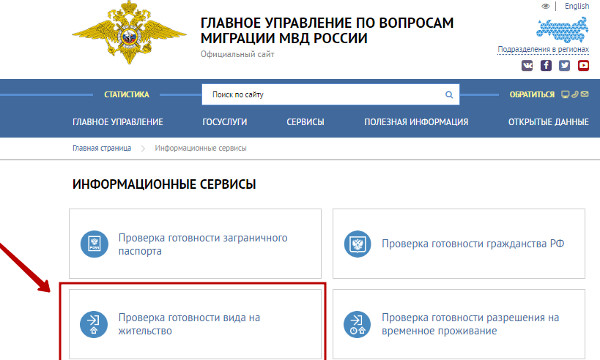
Task: Click the Официальный сайт subtitle
Action: point(237,54)
